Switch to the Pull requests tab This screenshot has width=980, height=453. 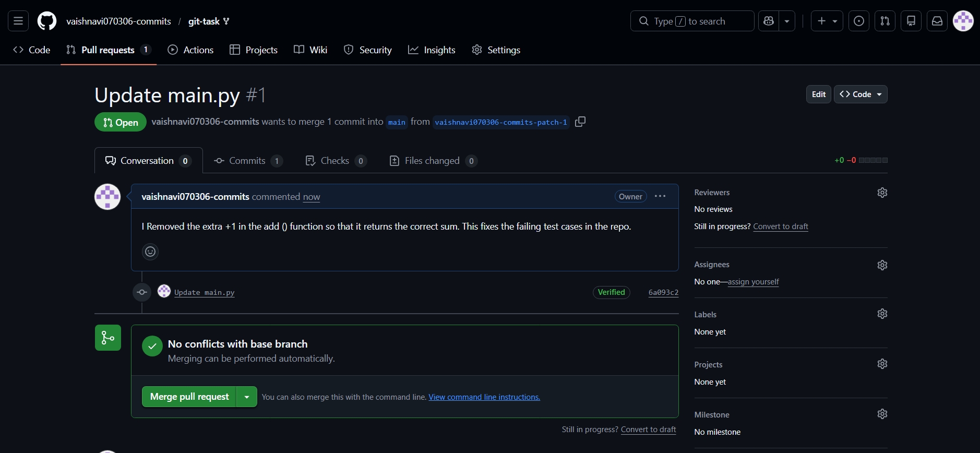tap(109, 50)
